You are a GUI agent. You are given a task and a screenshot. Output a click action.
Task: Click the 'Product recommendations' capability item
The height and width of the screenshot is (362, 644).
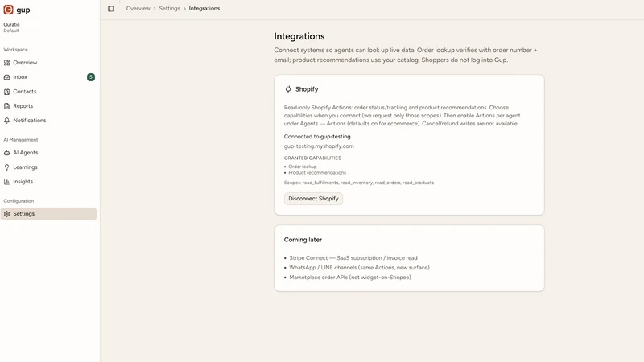coord(317,173)
